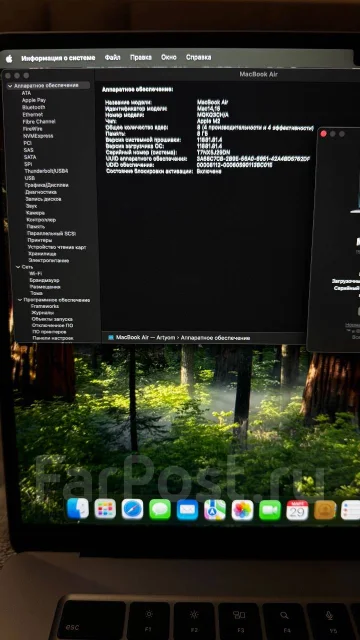This screenshot has height=640, width=360.
Task: Select Устройство чтения карт in sidebar
Action: pos(57,247)
